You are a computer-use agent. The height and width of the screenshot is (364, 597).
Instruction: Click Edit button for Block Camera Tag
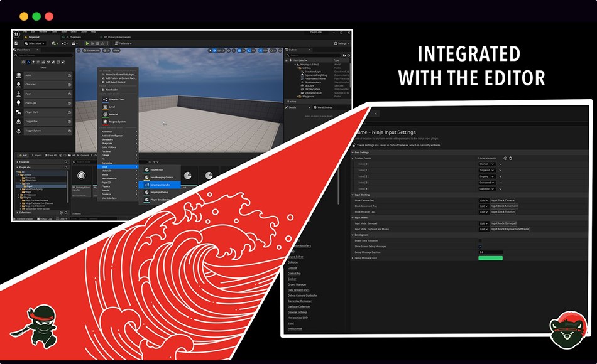tap(483, 200)
